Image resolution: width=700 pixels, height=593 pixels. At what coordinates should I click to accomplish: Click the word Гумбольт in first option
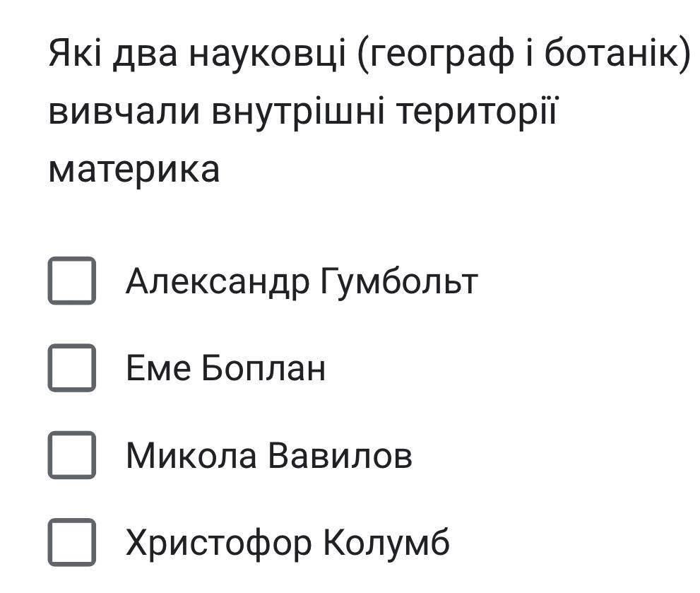click(398, 281)
